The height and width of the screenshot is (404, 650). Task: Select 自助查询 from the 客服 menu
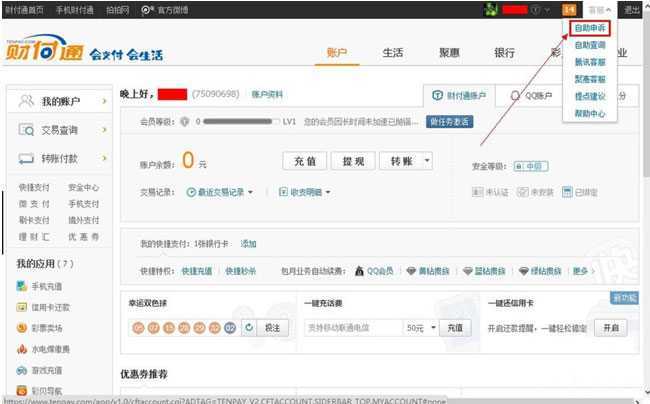point(590,45)
